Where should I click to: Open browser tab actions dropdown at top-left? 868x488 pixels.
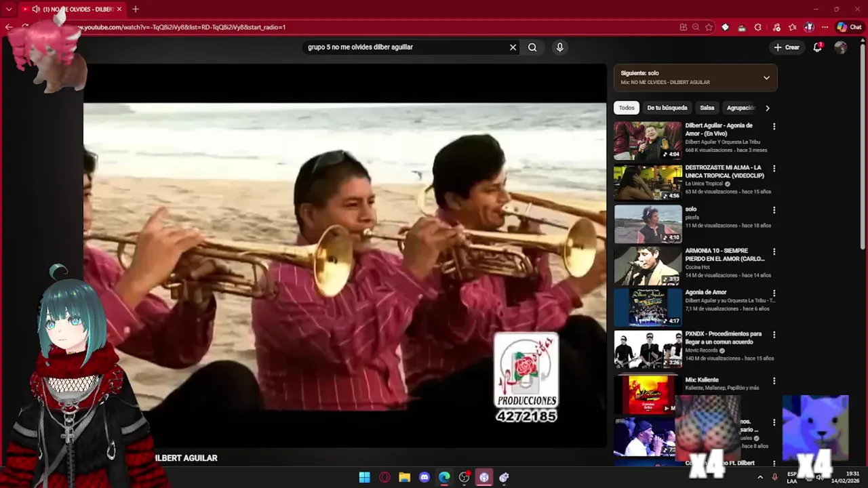(x=9, y=9)
